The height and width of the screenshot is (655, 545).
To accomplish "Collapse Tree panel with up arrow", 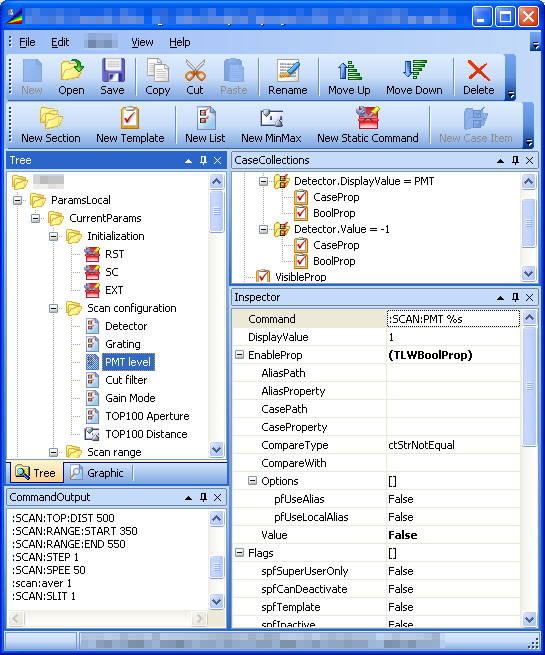I will [x=189, y=160].
